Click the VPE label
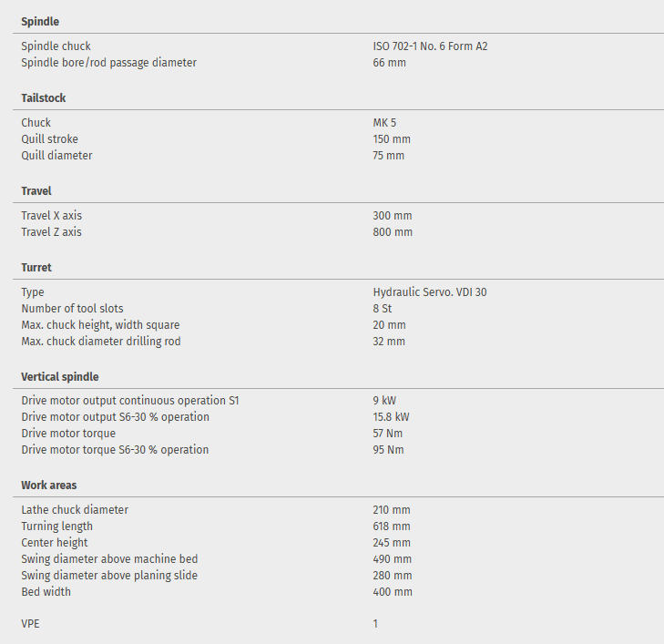Screen dimensions: 664x644 31,624
